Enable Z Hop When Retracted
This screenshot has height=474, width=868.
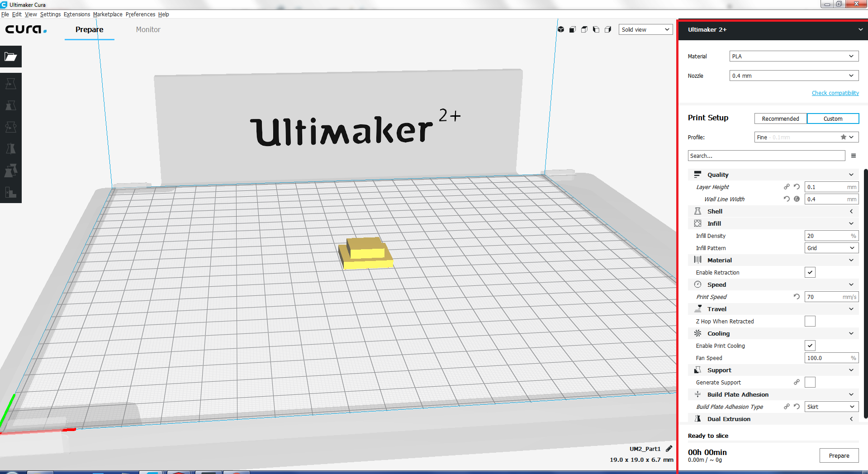pyautogui.click(x=810, y=321)
